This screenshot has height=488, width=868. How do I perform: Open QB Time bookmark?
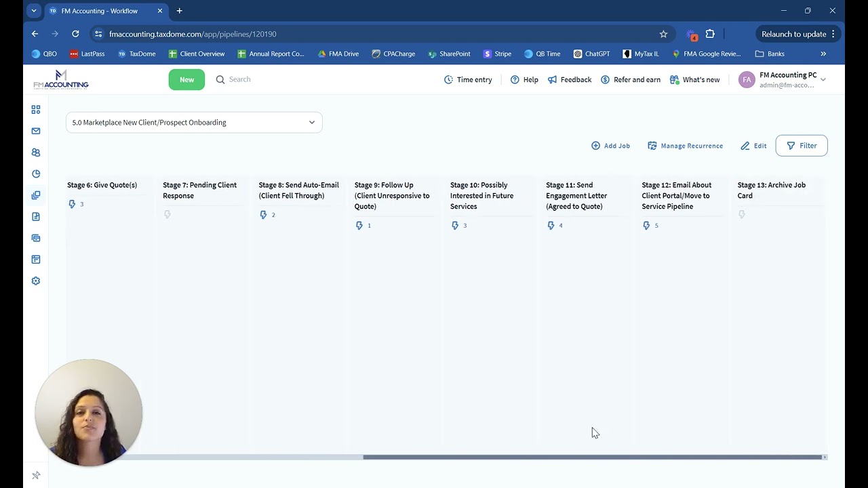click(x=542, y=54)
